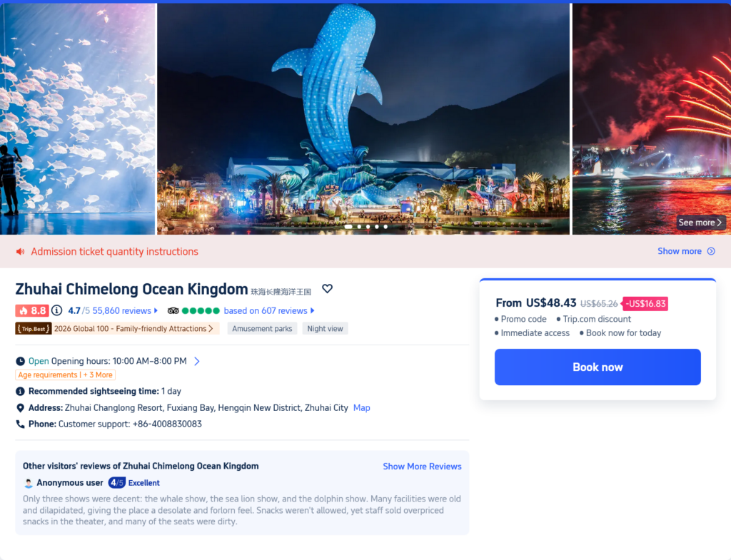Viewport: 731px width, 560px height.
Task: Click the Book now button
Action: coord(598,367)
